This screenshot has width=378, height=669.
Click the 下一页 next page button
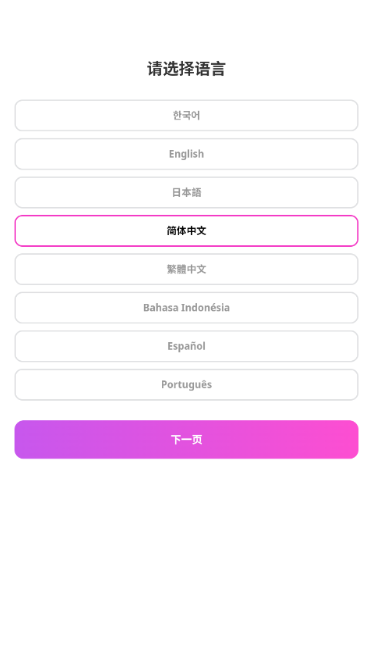tap(186, 439)
